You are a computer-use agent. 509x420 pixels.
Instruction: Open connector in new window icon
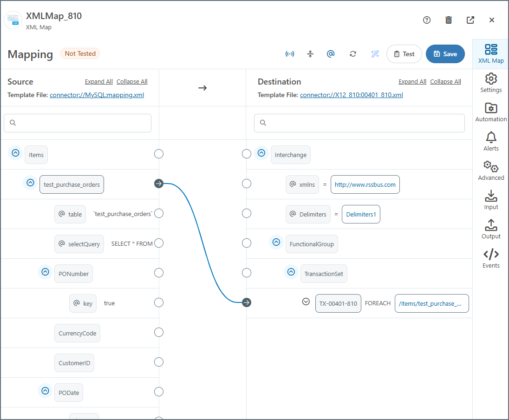point(470,20)
